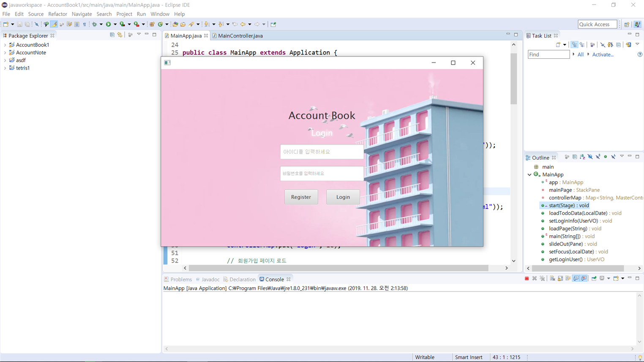Select the Coverage launch icon
The image size is (644, 362).
[x=122, y=24]
